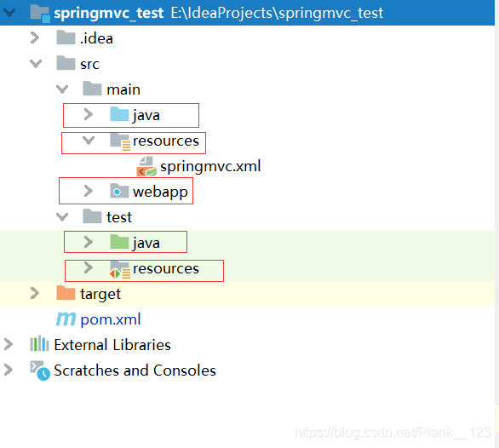Viewport: 499px width, 448px height.
Task: Open the springmvc.xml file
Action: [210, 166]
